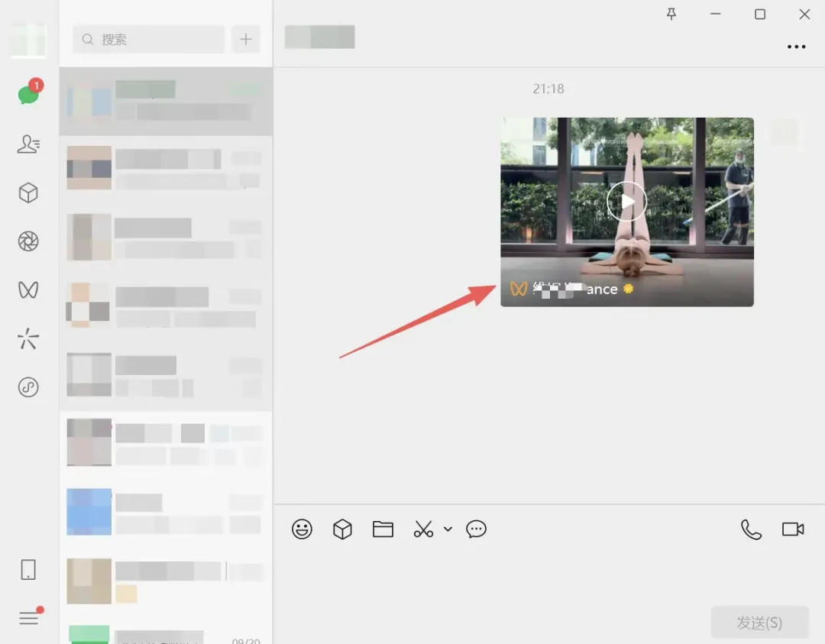Click the search box in chat list
The image size is (825, 644).
click(148, 40)
